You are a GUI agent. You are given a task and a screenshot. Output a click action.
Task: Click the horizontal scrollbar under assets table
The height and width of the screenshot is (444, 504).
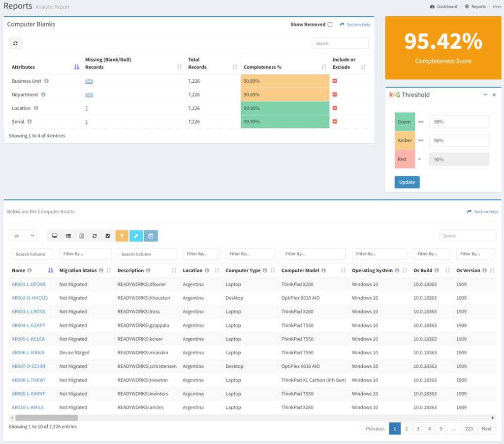click(47, 417)
